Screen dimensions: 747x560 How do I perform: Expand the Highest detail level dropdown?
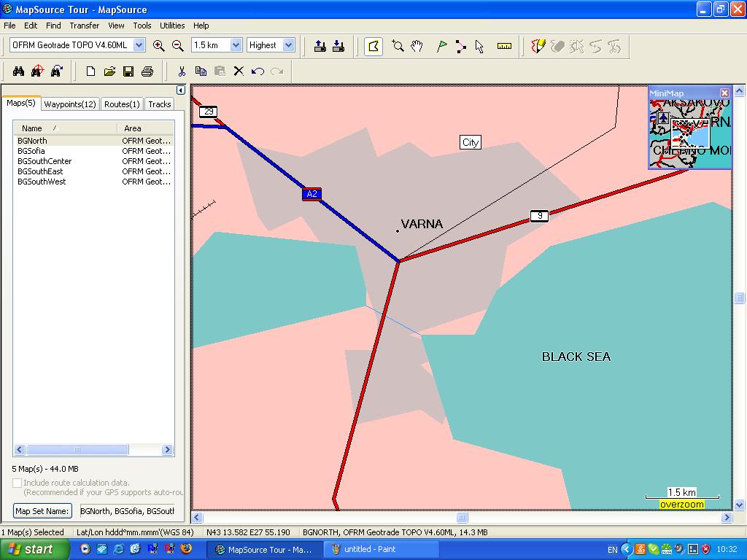288,45
